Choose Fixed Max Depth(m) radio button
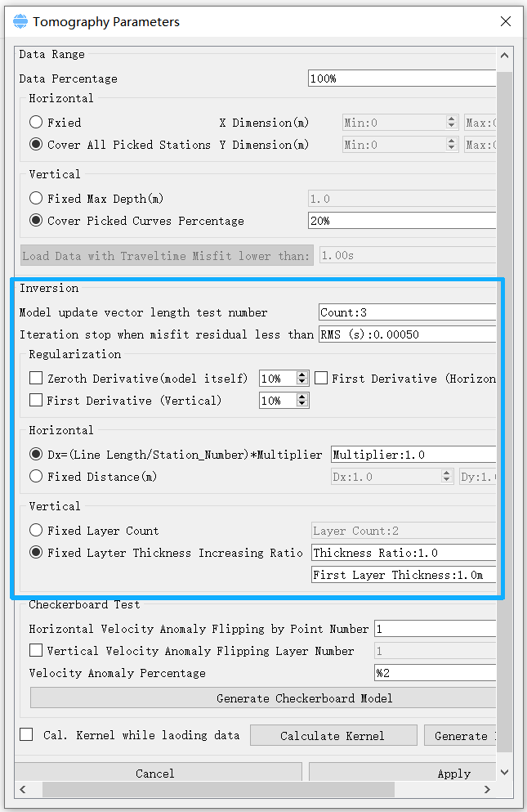 [x=36, y=199]
